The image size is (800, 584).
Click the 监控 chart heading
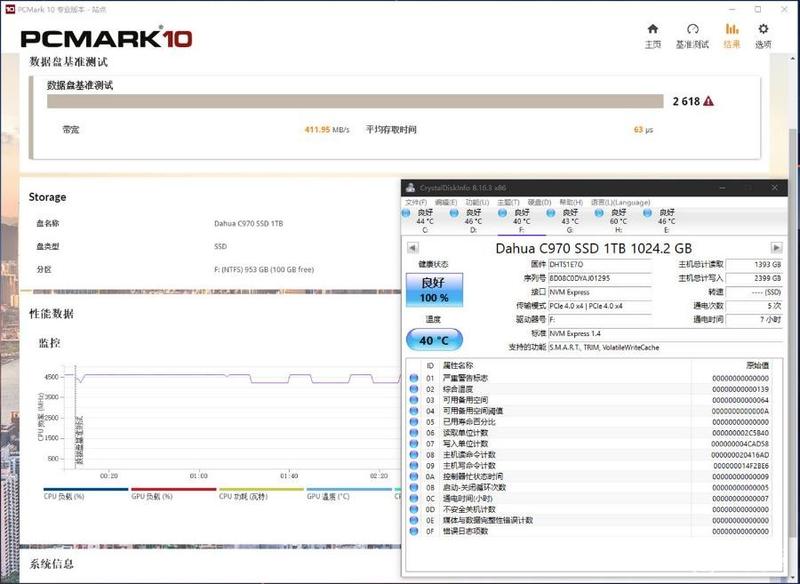(x=50, y=343)
